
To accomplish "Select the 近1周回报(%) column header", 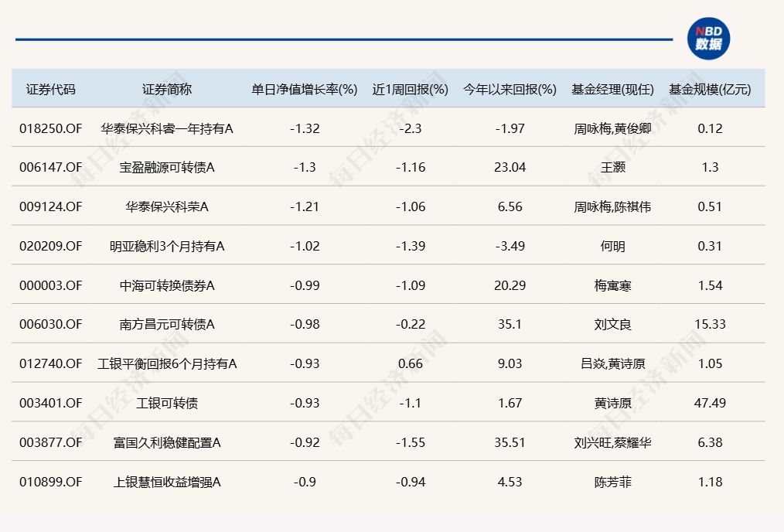I will tap(411, 90).
